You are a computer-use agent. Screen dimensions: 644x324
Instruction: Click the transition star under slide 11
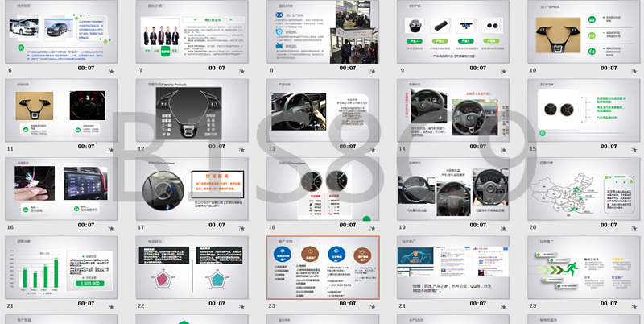tap(111, 150)
